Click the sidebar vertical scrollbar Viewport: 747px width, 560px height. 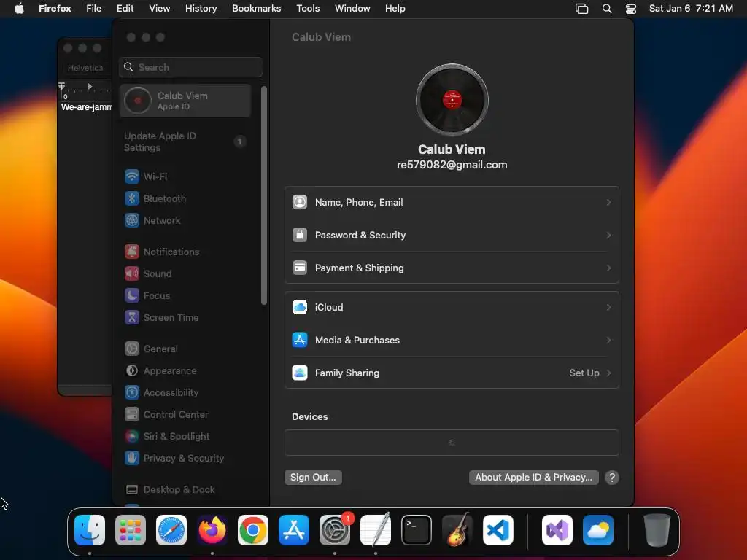coord(264,195)
